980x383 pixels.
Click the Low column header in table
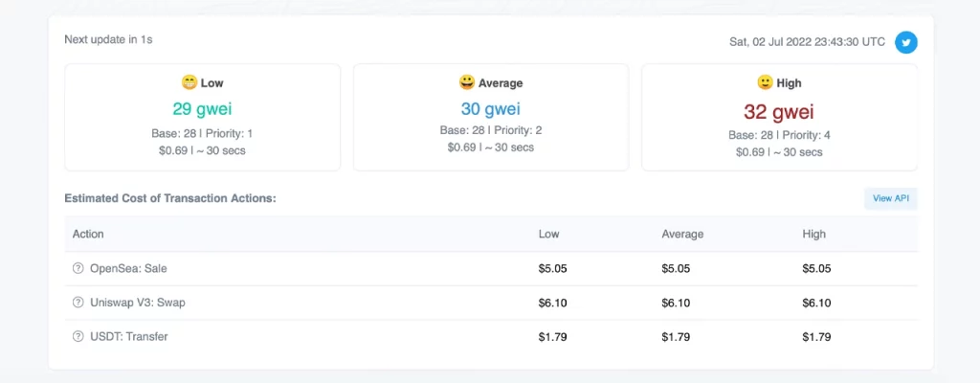(x=548, y=234)
